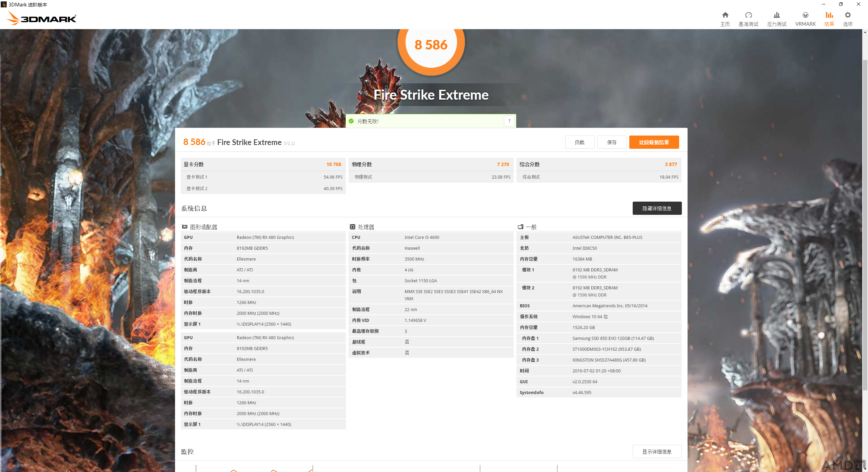Click the 综合分数 3 877 header row
The image size is (868, 472).
pos(599,164)
